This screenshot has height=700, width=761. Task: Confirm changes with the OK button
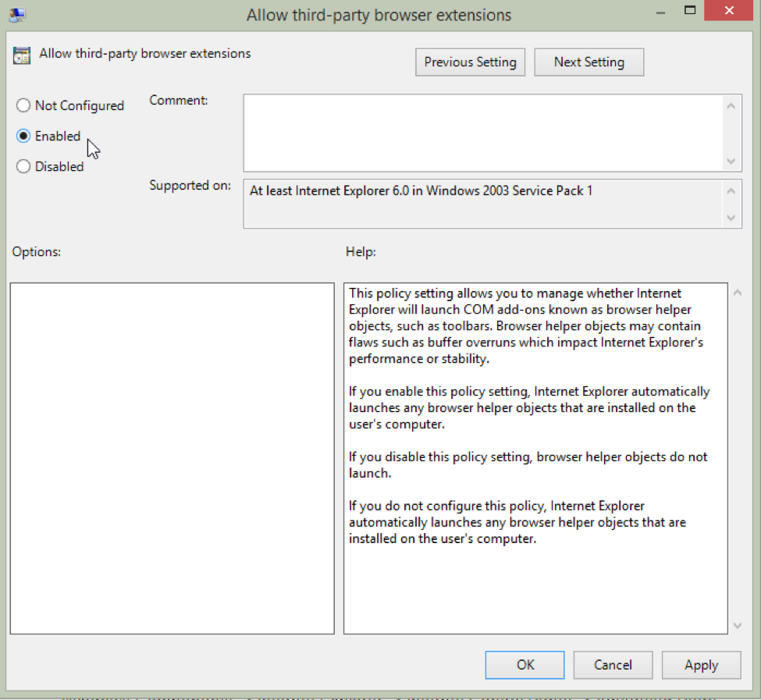pyautogui.click(x=525, y=665)
